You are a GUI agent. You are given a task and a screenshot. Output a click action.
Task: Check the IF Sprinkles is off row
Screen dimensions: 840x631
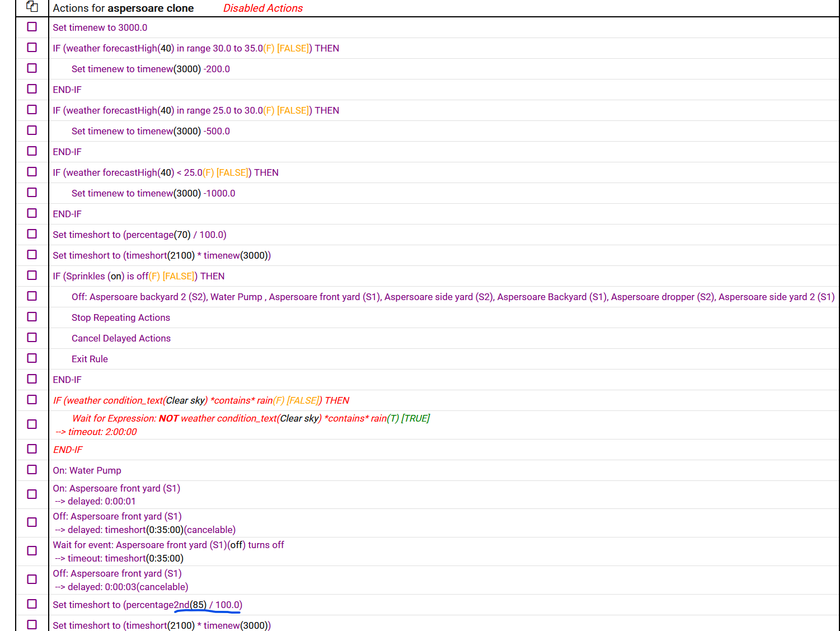[32, 275]
